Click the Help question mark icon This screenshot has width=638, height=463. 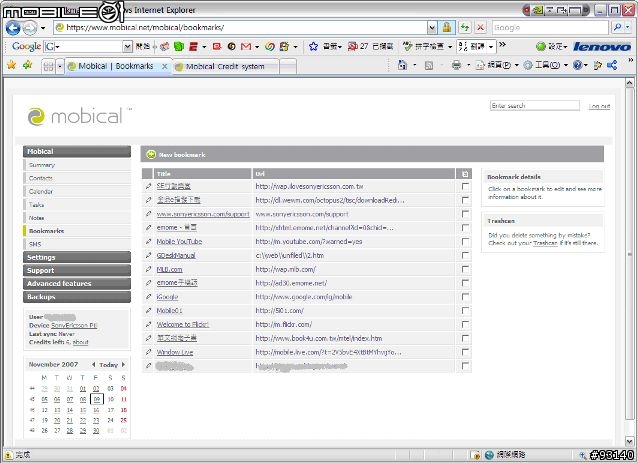pyautogui.click(x=577, y=65)
